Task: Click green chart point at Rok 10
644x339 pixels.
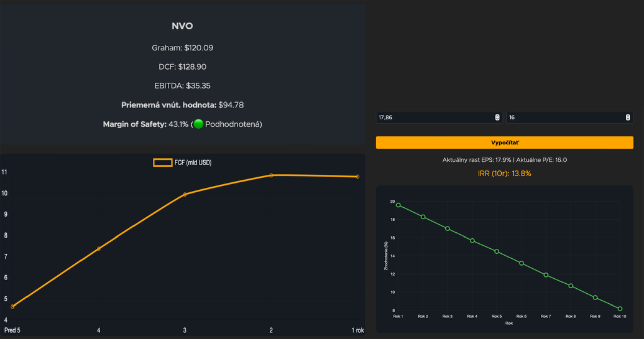Action: click(620, 309)
